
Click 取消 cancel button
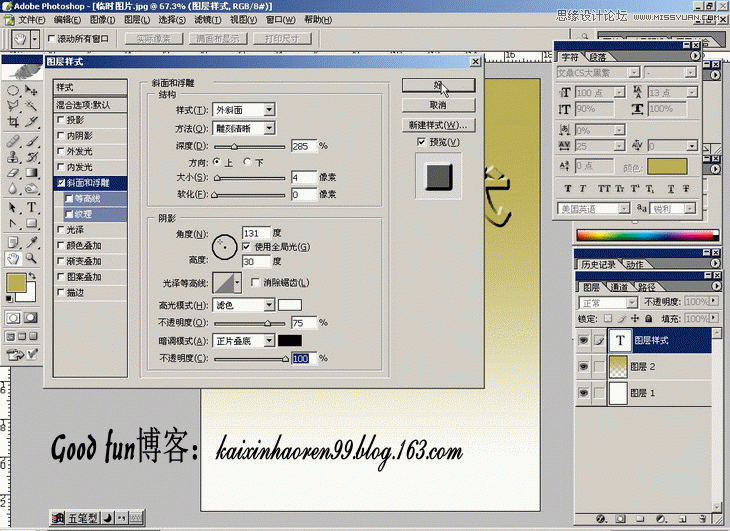coord(438,105)
